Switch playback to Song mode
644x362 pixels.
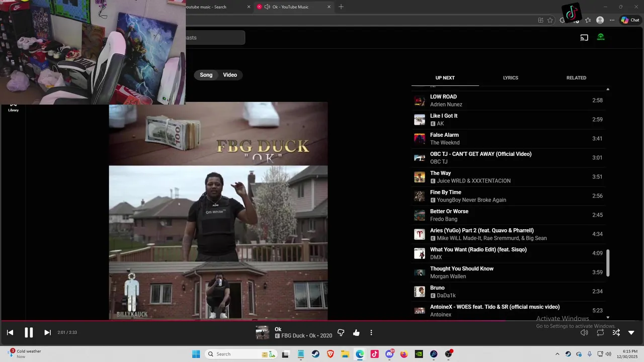tap(206, 75)
